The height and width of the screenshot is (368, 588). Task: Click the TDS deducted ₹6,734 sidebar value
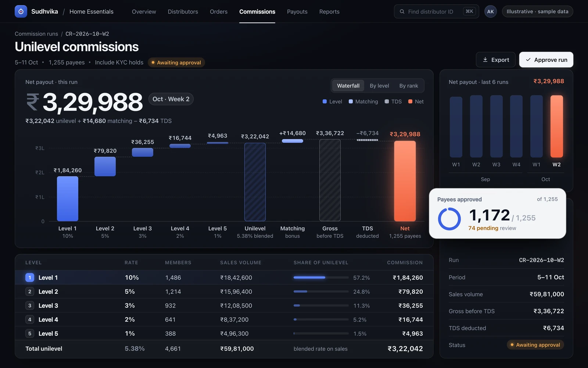(x=553, y=328)
